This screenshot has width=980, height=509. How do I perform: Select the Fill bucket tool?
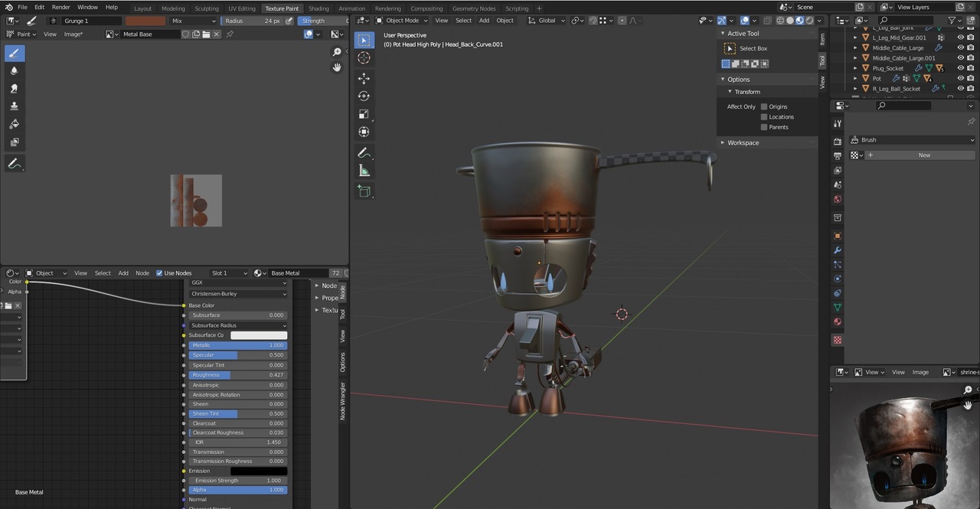(x=14, y=124)
